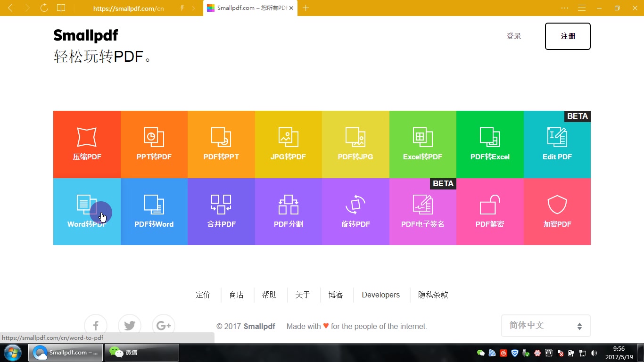Screen dimensions: 644x362
Task: Click the blue shield security tray icon
Action: pyautogui.click(x=514, y=353)
